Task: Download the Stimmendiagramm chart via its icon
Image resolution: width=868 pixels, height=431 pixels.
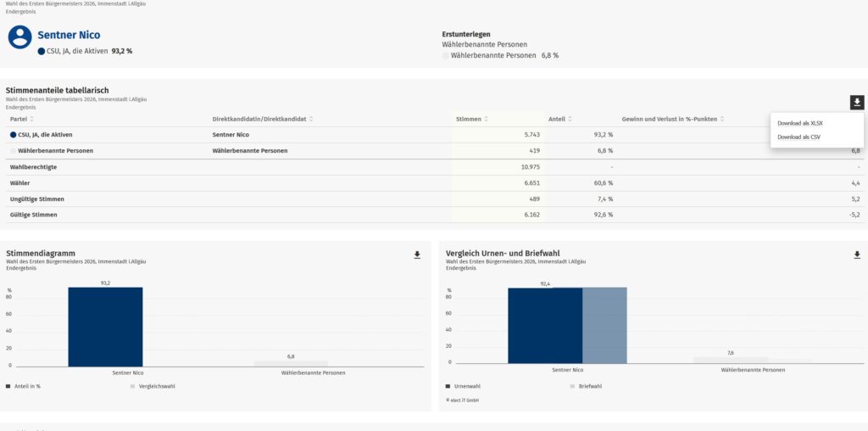Action: [417, 255]
